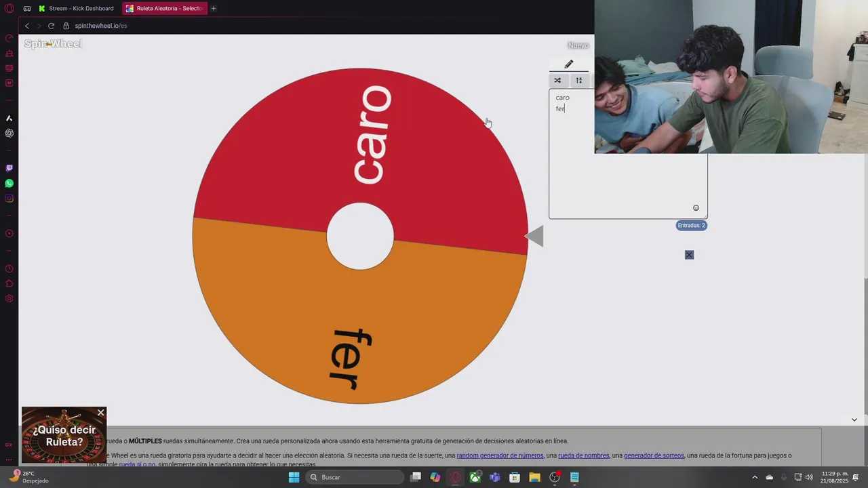The width and height of the screenshot is (868, 488).
Task: Open random generador de números link
Action: point(500,455)
